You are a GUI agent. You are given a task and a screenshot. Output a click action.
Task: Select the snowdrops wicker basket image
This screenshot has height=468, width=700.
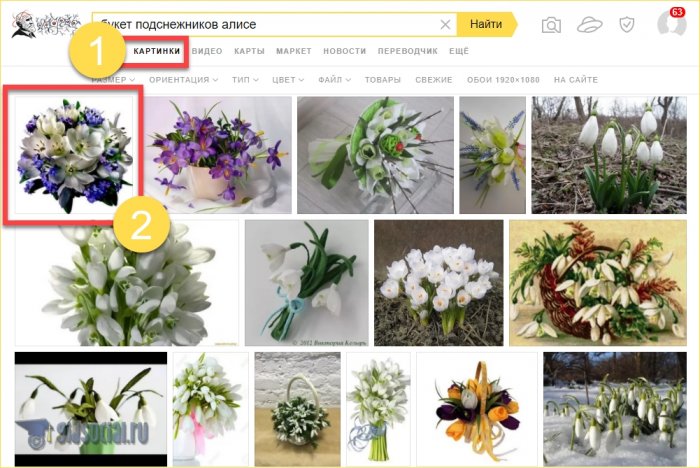click(596, 282)
